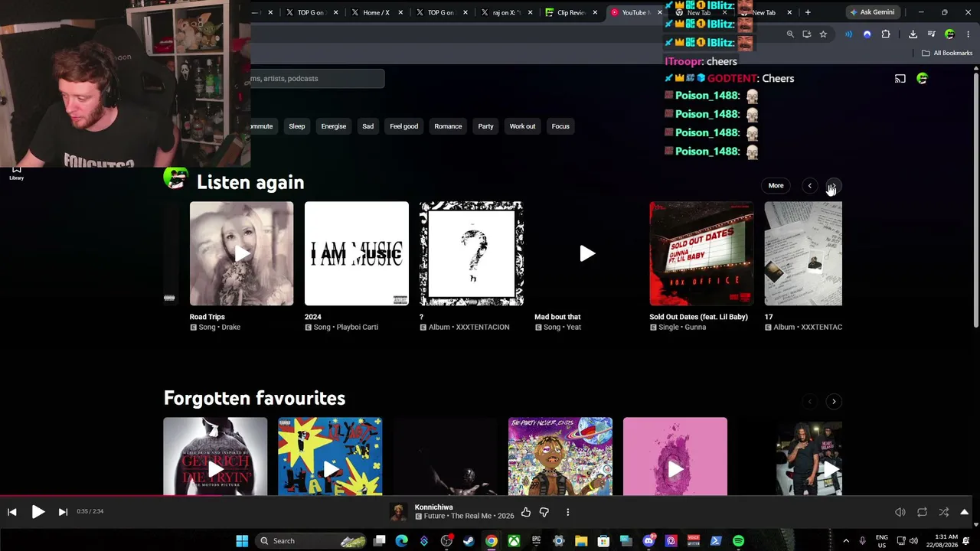Screen dimensions: 980x551
Task: Open the Library sidebar item
Action: pyautogui.click(x=16, y=174)
